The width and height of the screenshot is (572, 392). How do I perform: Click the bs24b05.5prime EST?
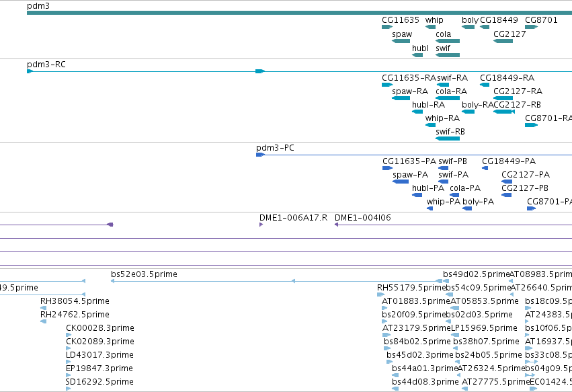(458, 362)
